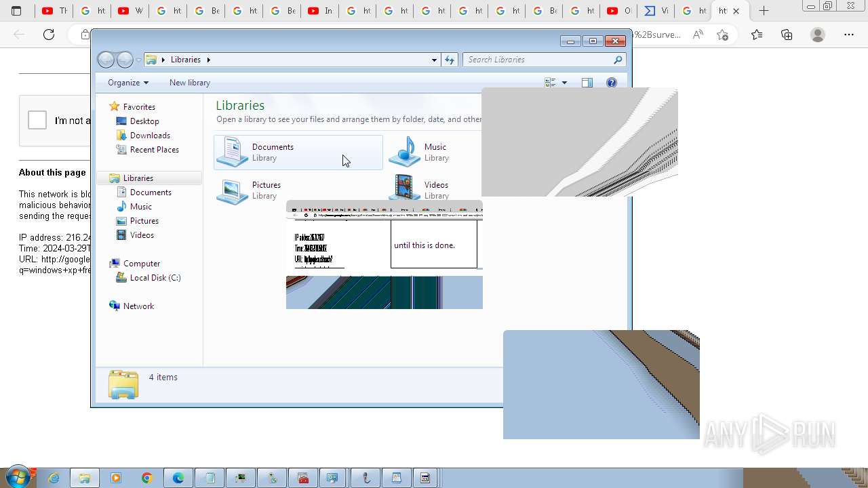This screenshot has height=488, width=868.
Task: Expand the arrow after Libraries in the breadcrumb
Action: 208,60
